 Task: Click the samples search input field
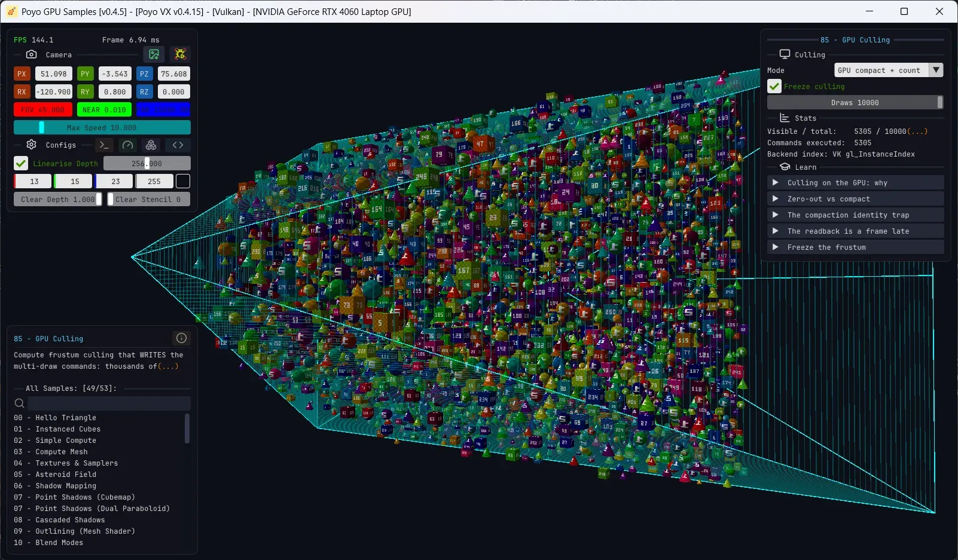pos(109,403)
